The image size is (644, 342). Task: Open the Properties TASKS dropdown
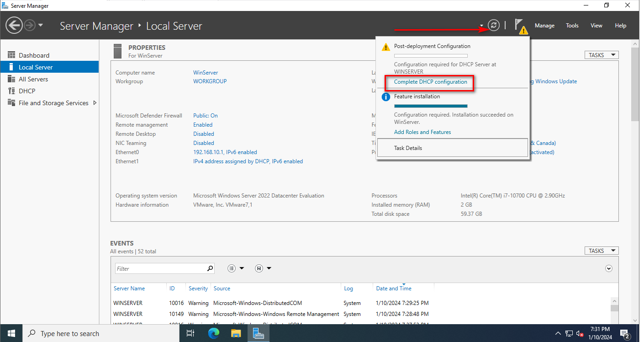pos(601,55)
